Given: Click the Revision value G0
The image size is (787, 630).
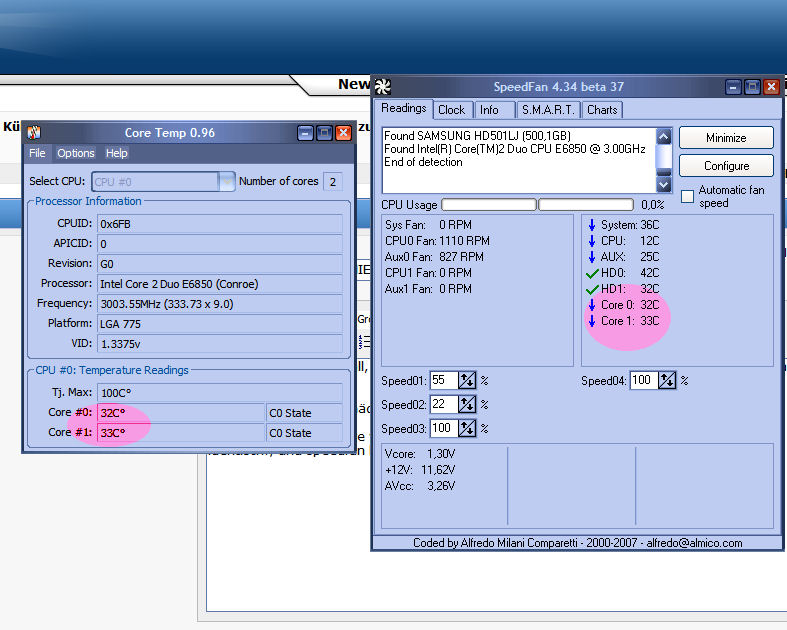Looking at the screenshot, I should click(x=220, y=264).
